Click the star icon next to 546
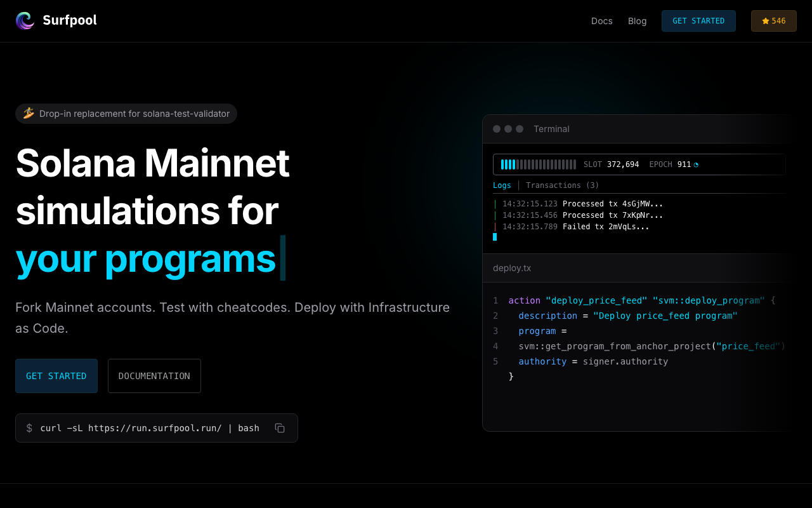The height and width of the screenshot is (508, 812). 766,21
